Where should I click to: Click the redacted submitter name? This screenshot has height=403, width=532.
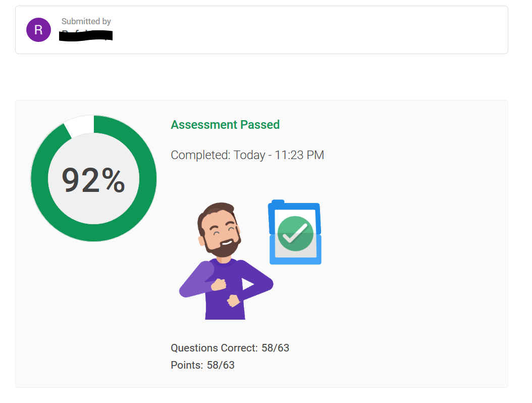pyautogui.click(x=86, y=35)
